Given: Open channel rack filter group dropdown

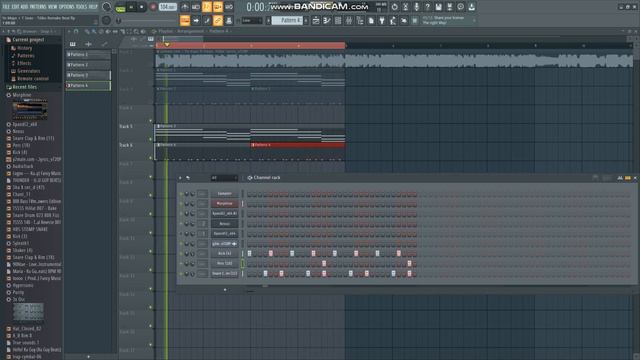Looking at the screenshot, I should click(x=224, y=178).
